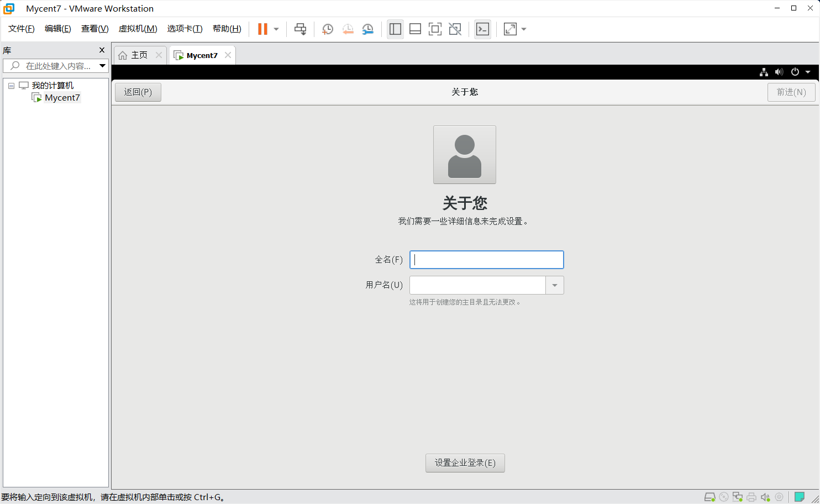Viewport: 820px width, 504px height.
Task: Send Ctrl+Alt+Del to the guest
Action: coord(300,29)
